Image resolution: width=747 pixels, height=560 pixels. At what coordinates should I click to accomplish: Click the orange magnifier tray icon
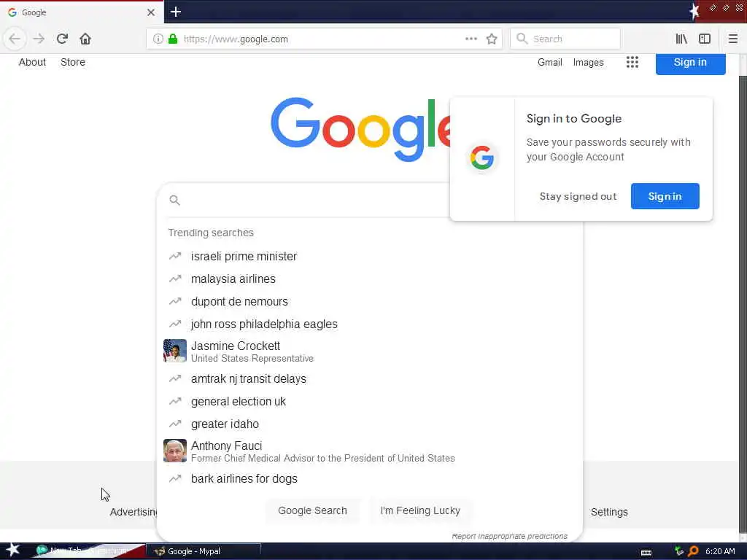pyautogui.click(x=694, y=551)
